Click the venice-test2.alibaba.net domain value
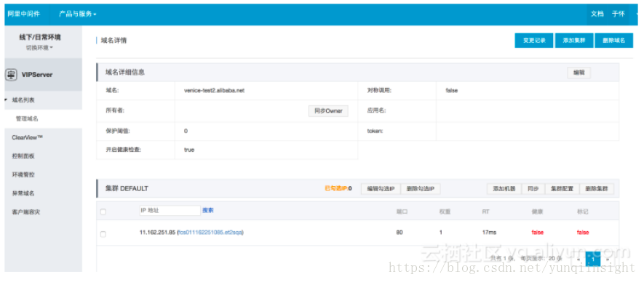The image size is (644, 282). pos(214,91)
